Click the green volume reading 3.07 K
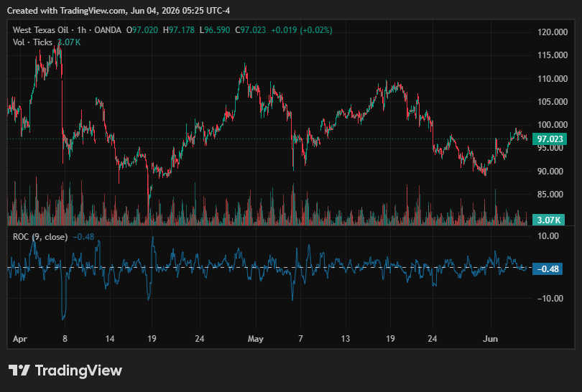The width and height of the screenshot is (582, 392). pos(69,42)
